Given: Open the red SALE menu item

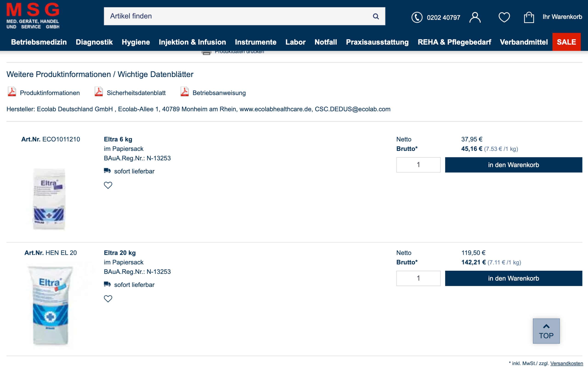Looking at the screenshot, I should coord(566,42).
